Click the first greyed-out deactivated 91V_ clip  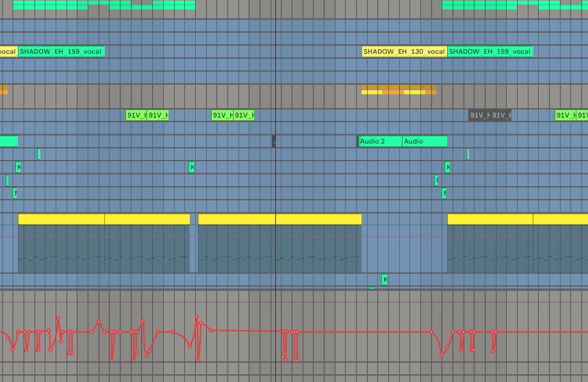479,115
